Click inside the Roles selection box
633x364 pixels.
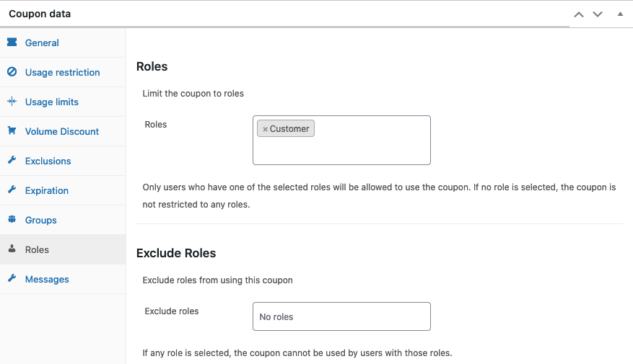click(x=341, y=141)
